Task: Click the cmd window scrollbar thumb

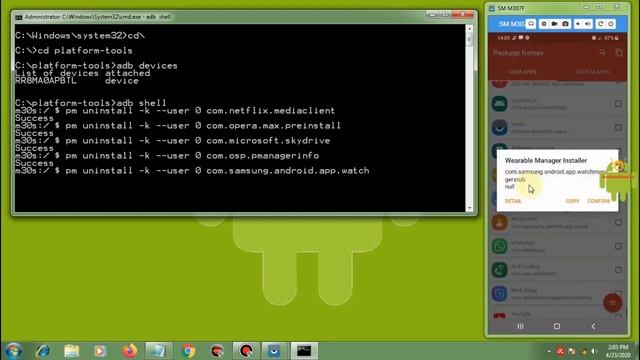Action: pos(469,40)
